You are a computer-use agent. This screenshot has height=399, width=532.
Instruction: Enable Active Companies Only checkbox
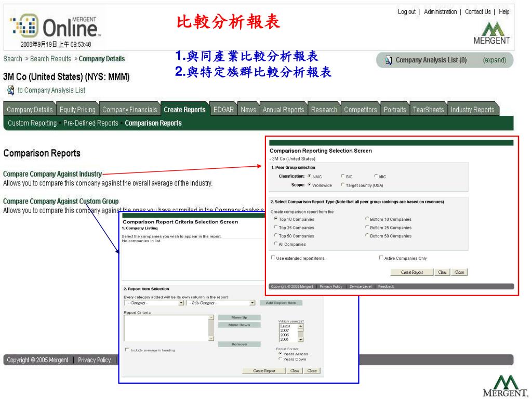[x=381, y=258]
